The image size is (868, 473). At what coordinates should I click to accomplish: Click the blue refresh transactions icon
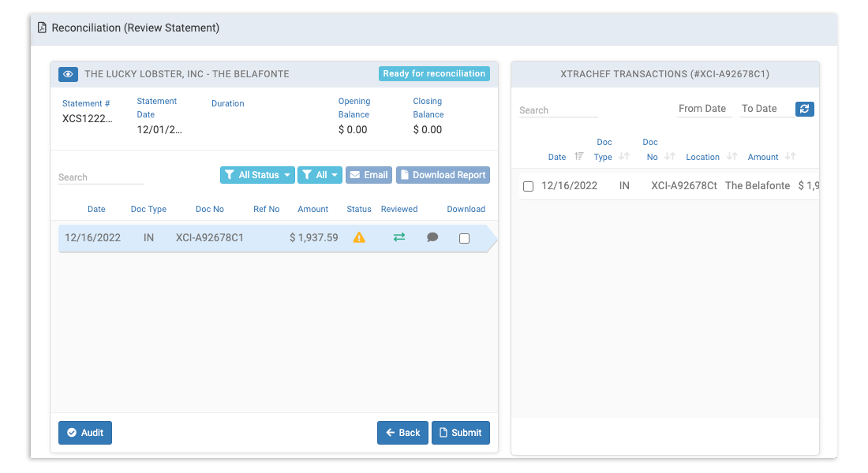click(x=804, y=109)
